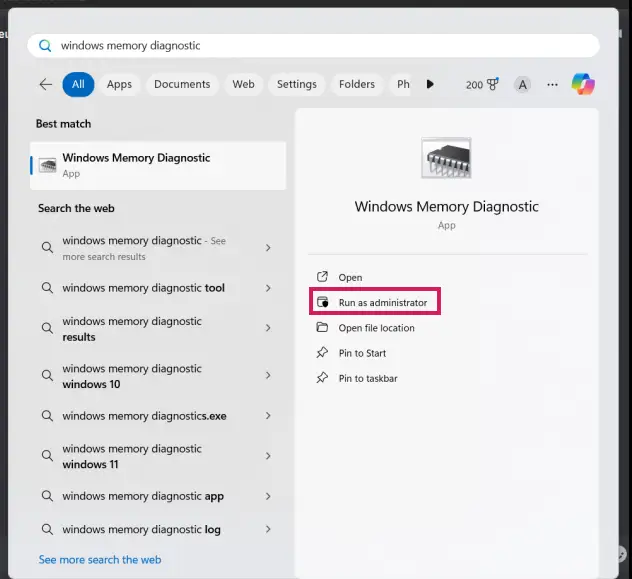
Task: Choose Pin to taskbar
Action: [x=368, y=378]
